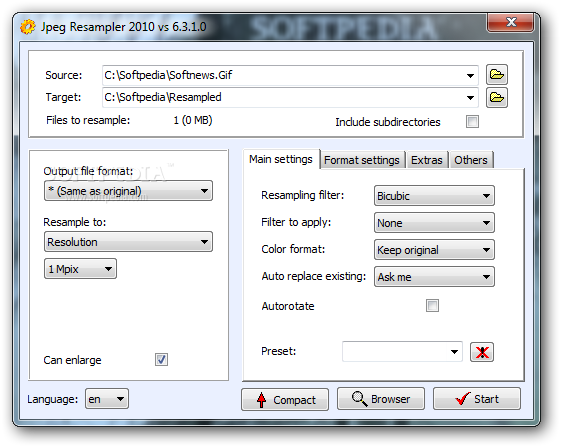This screenshot has height=447, width=561.
Task: Click the Jpeg Resampler sun app icon
Action: (28, 27)
